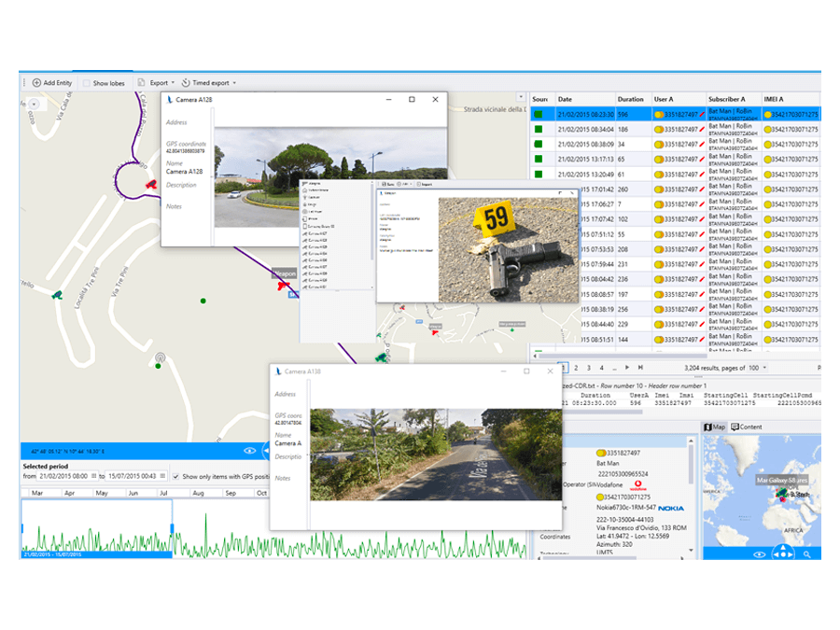840x630 pixels.
Task: Click green source square in the 13:17:13 row
Action: click(539, 159)
